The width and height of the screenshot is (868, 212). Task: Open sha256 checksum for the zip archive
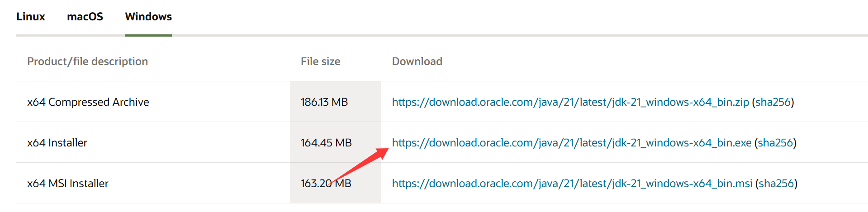tap(773, 102)
